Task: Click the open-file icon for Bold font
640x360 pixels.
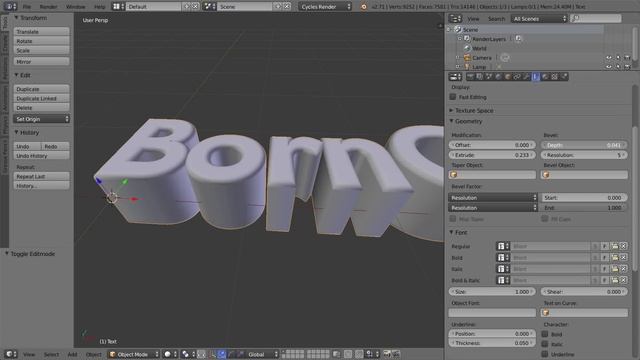Action: 614,258
